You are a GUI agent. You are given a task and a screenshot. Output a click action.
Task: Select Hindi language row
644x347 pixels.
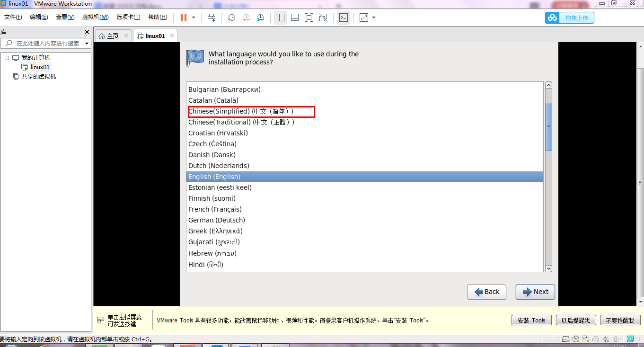pyautogui.click(x=364, y=265)
